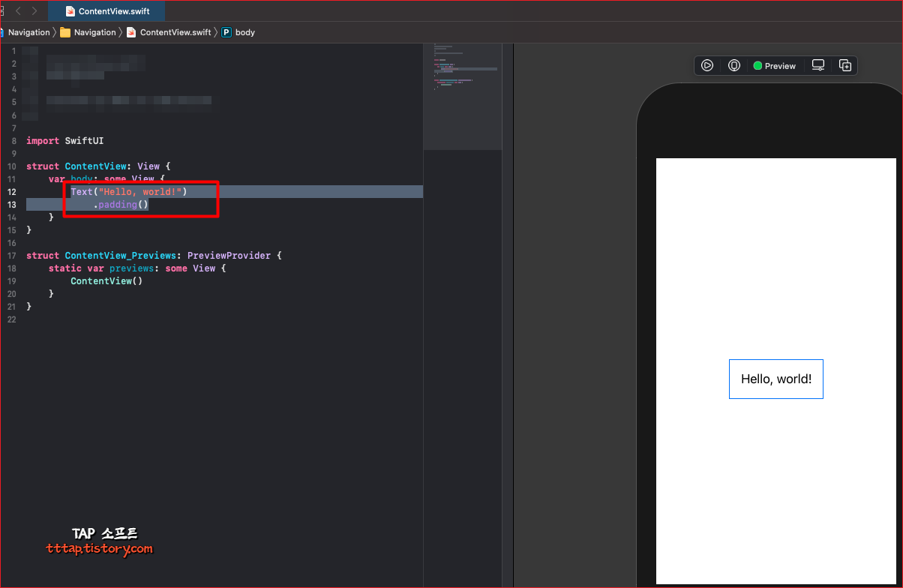Image resolution: width=903 pixels, height=588 pixels.
Task: Click the Swift file icon in breadcrumb
Action: coord(131,32)
